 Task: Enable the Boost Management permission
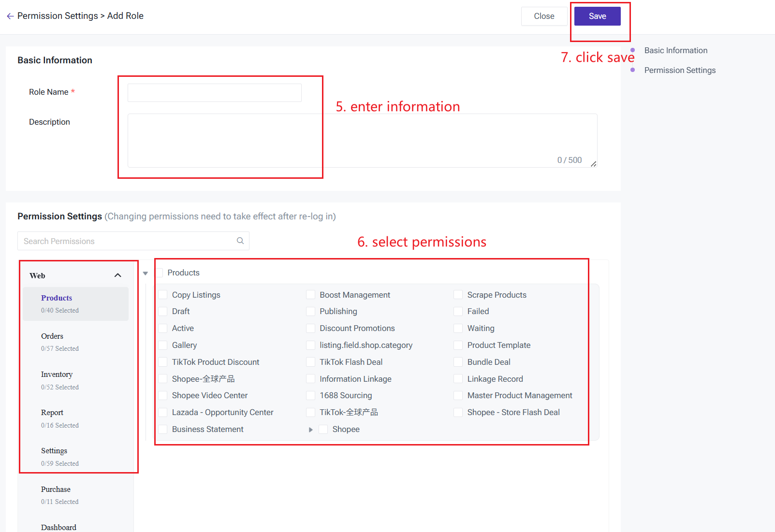[x=311, y=295]
